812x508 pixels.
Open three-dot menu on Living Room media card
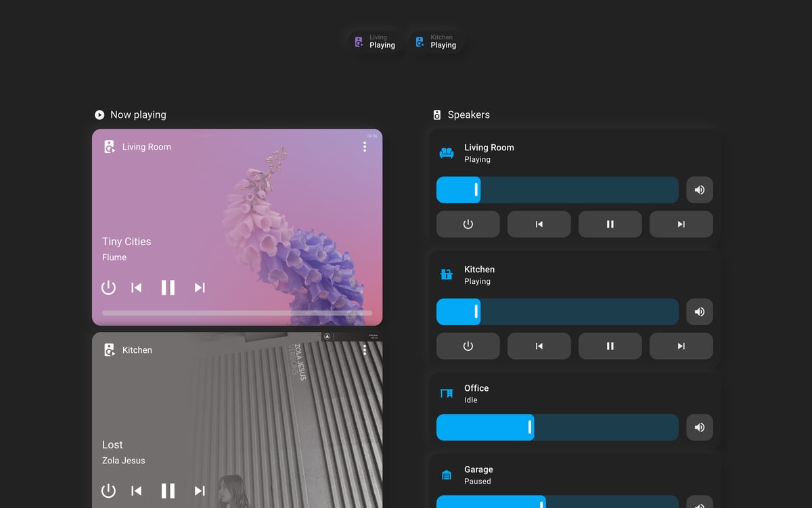click(x=365, y=147)
